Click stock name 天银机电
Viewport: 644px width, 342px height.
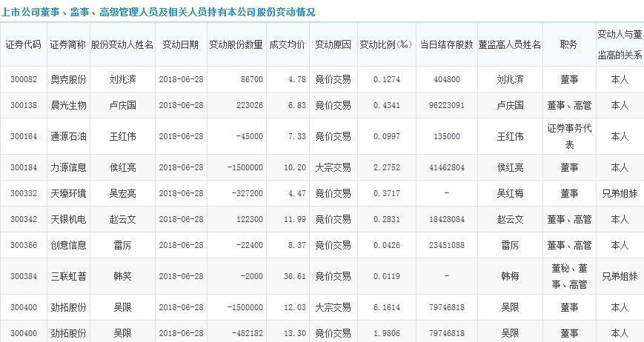(68, 219)
